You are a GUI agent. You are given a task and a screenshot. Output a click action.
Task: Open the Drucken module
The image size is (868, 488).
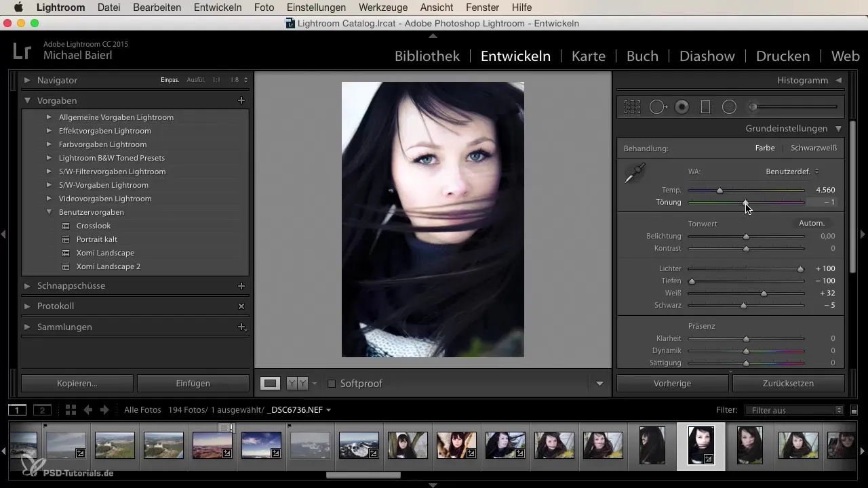click(x=783, y=56)
